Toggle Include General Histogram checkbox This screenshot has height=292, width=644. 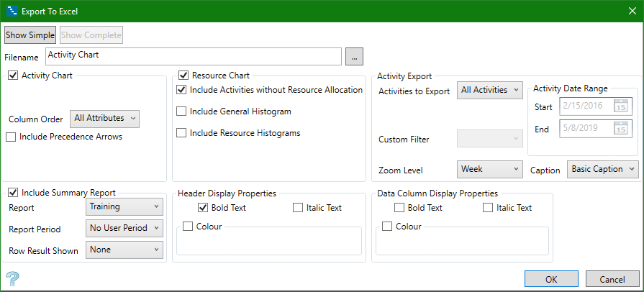182,111
